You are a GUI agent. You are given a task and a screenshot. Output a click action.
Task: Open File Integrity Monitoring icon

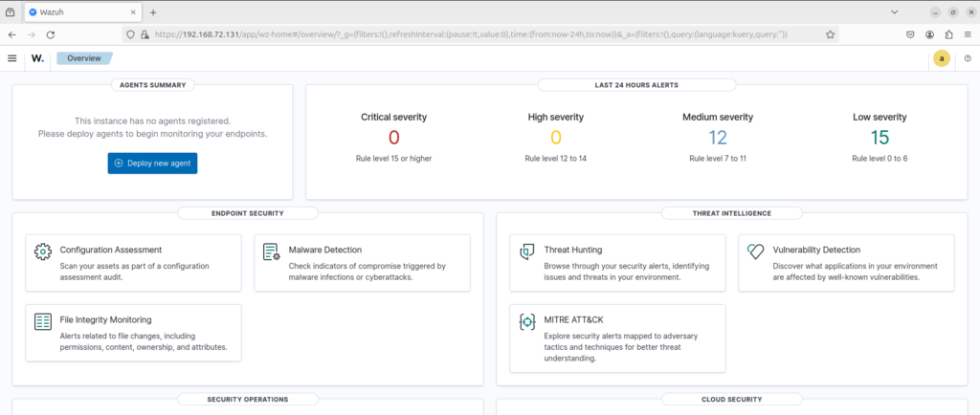[x=42, y=321]
